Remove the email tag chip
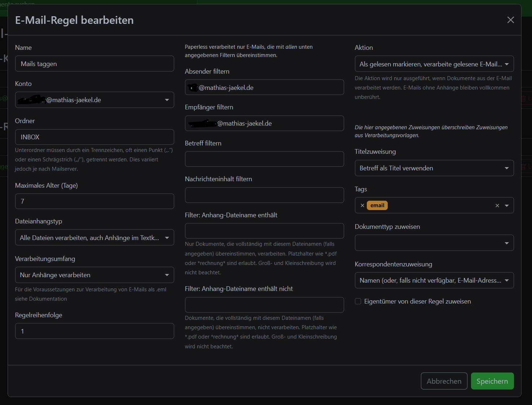Screen dimensions: 532x405 click(362, 205)
